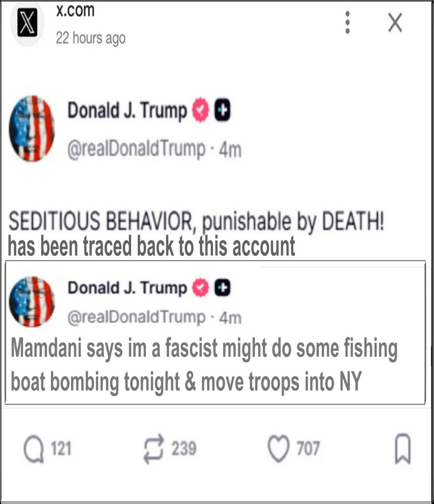The width and height of the screenshot is (434, 504).
Task: Click the pink verified badge on main post
Action: tap(200, 109)
